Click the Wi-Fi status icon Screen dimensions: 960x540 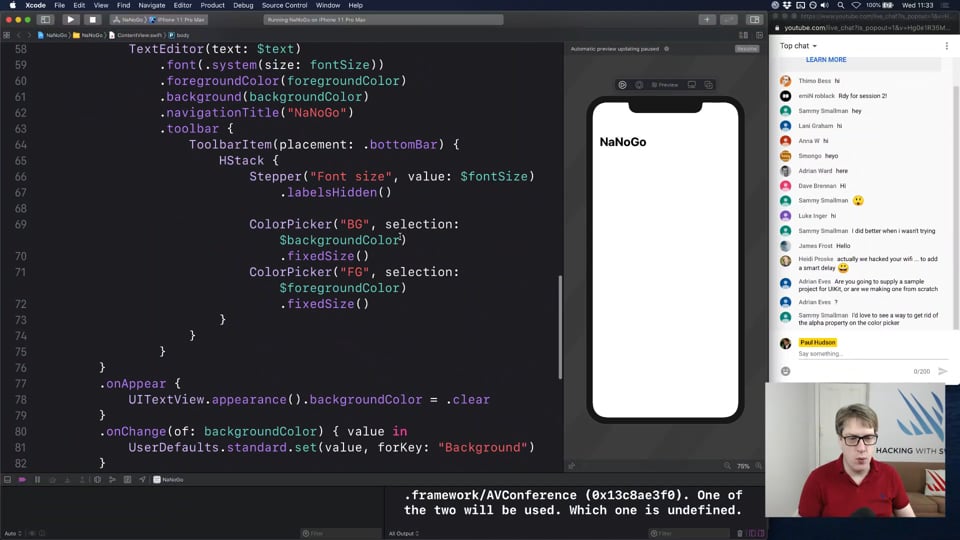click(x=856, y=5)
